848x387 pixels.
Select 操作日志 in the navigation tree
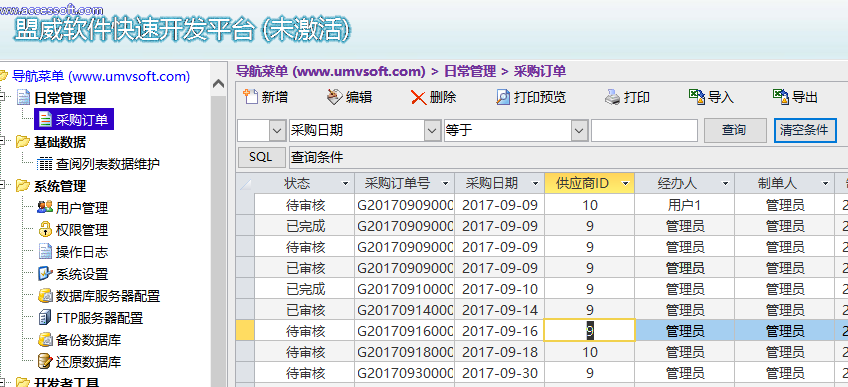(82, 252)
